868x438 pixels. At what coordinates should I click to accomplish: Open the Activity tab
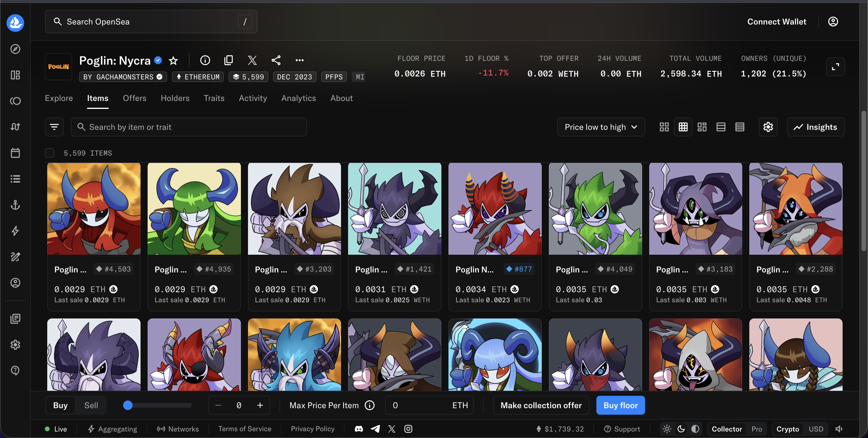point(253,98)
